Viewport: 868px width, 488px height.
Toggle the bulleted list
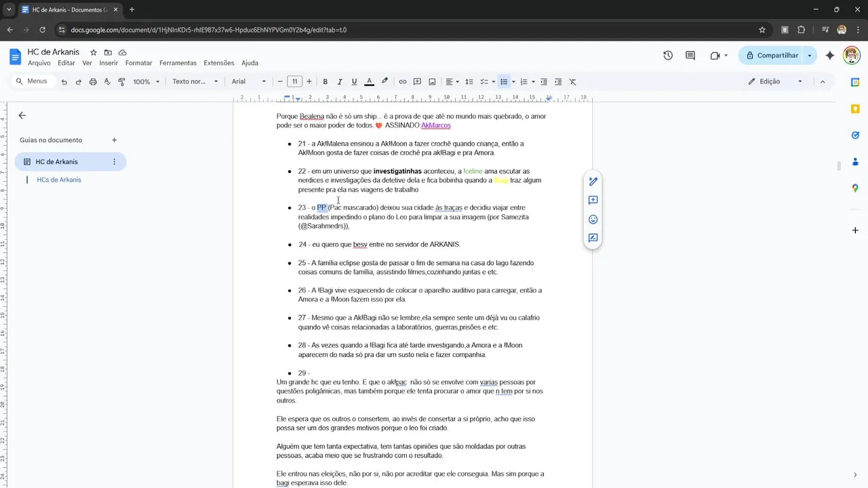(504, 81)
